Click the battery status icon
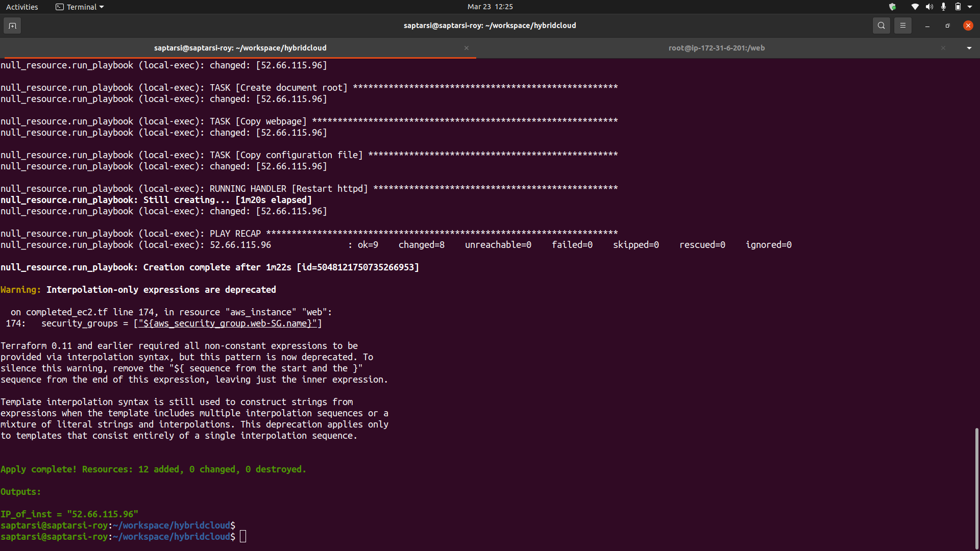 click(958, 7)
